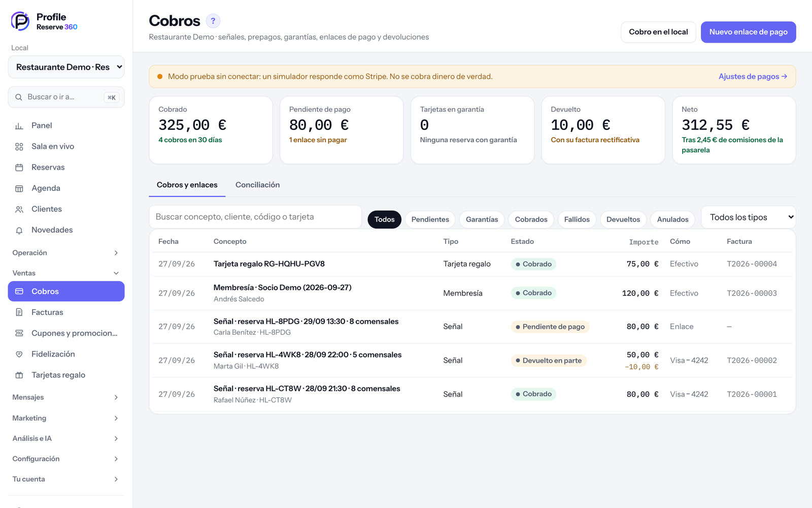Click the Importe column header
812x508 pixels.
tap(644, 242)
